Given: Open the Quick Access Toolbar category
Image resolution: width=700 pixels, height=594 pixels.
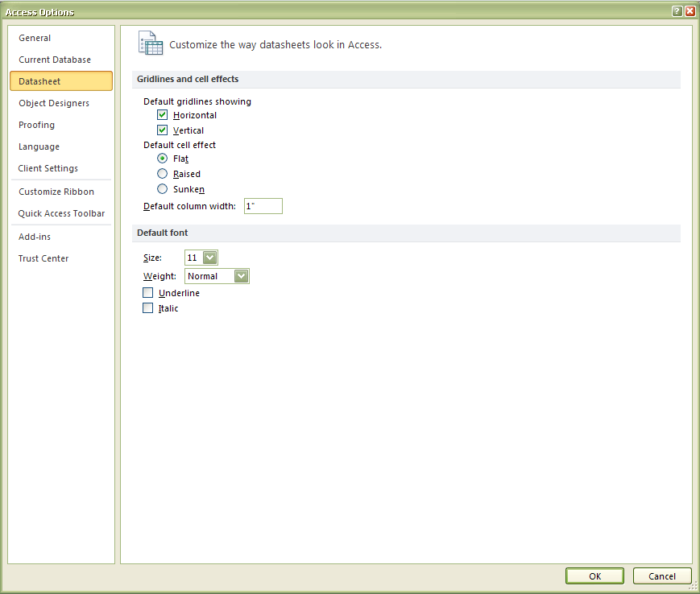Looking at the screenshot, I should coord(61,213).
